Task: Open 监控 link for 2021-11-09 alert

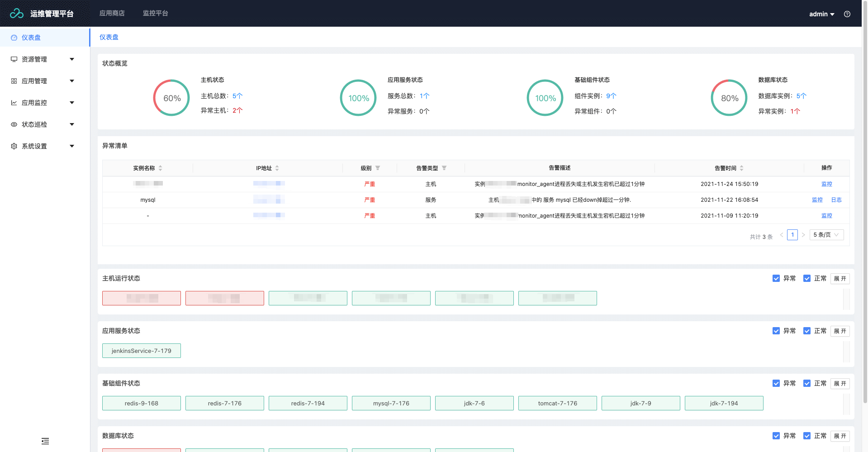Action: 827,216
